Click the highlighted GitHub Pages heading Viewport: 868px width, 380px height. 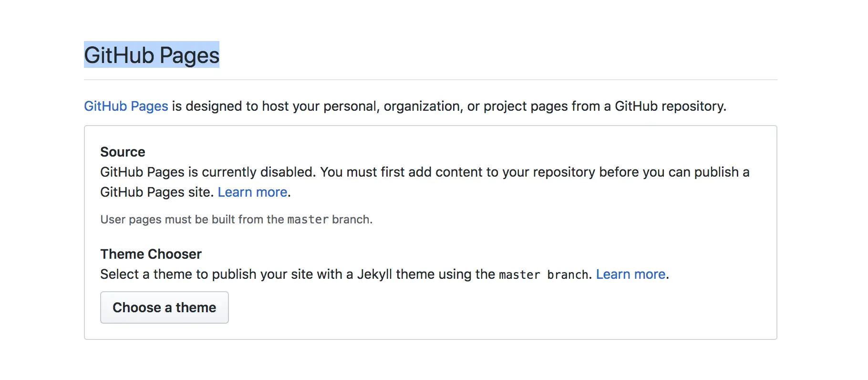point(152,55)
